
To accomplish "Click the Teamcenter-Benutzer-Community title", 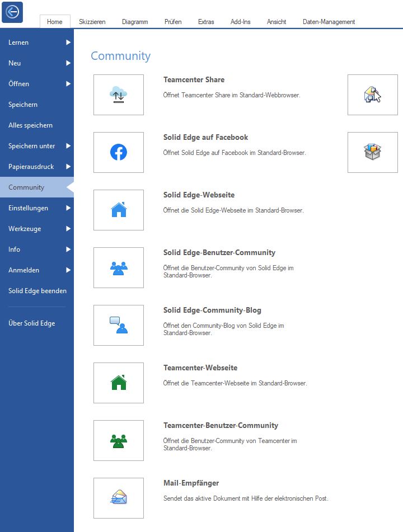I will pyautogui.click(x=221, y=426).
